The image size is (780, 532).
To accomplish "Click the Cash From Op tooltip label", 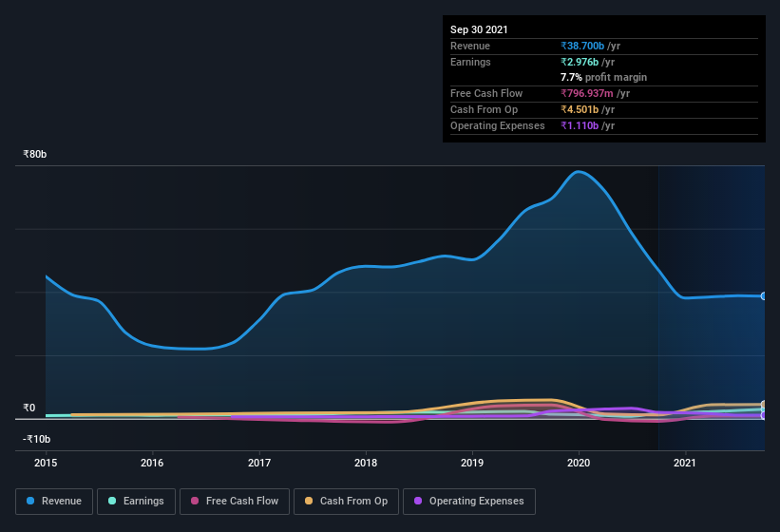I will click(484, 109).
